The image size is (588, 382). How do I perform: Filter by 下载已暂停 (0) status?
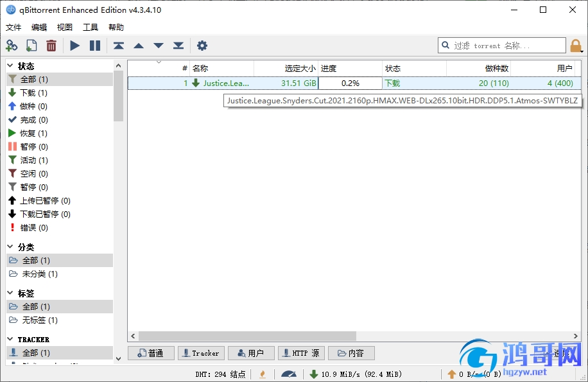click(60, 214)
